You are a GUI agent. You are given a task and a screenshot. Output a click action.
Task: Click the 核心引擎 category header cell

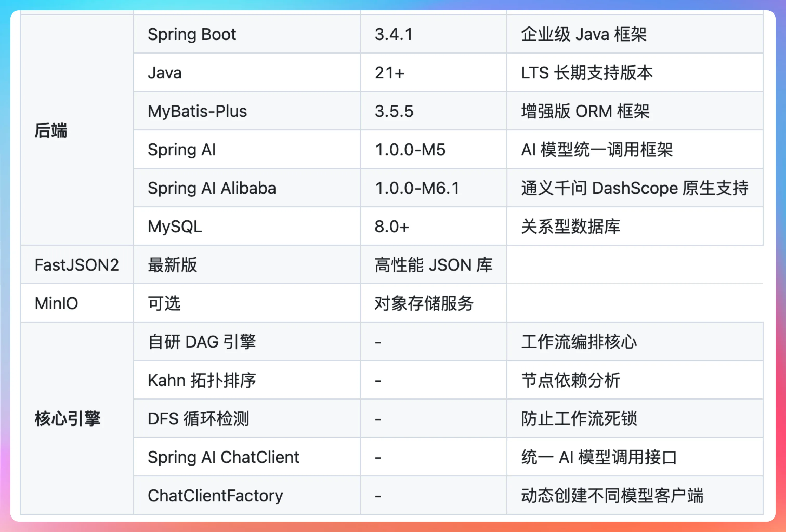(67, 419)
